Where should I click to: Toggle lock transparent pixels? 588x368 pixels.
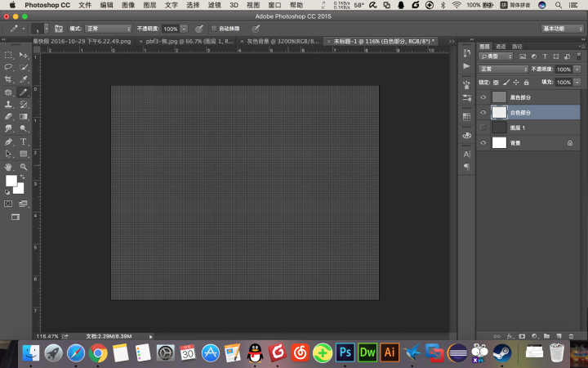(x=496, y=83)
